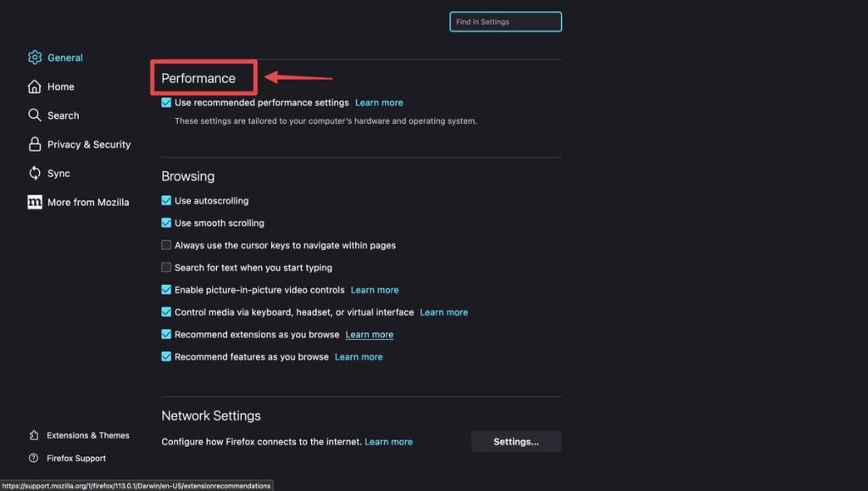Enable Always use cursor keys to navigate
This screenshot has height=491, width=868.
166,245
